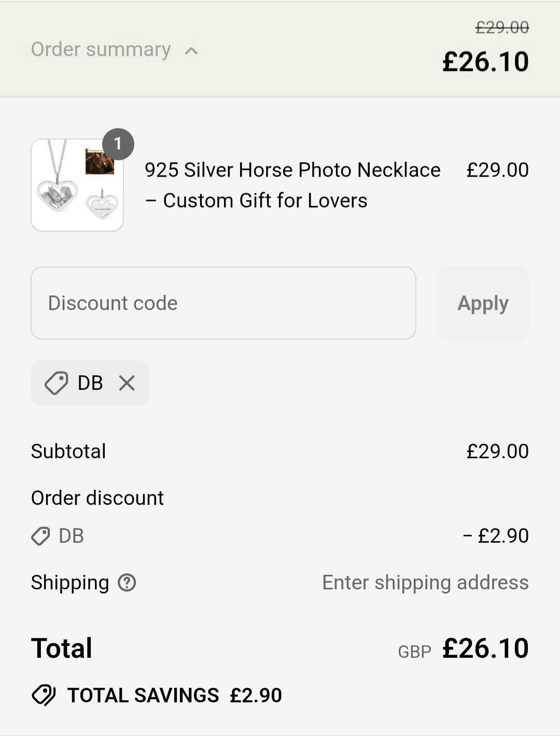Click the tag icon in DB chip
Image resolution: width=560 pixels, height=736 pixels.
click(56, 383)
